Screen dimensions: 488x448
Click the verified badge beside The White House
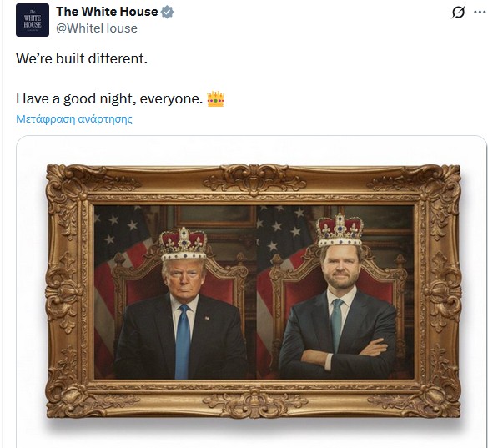click(167, 13)
